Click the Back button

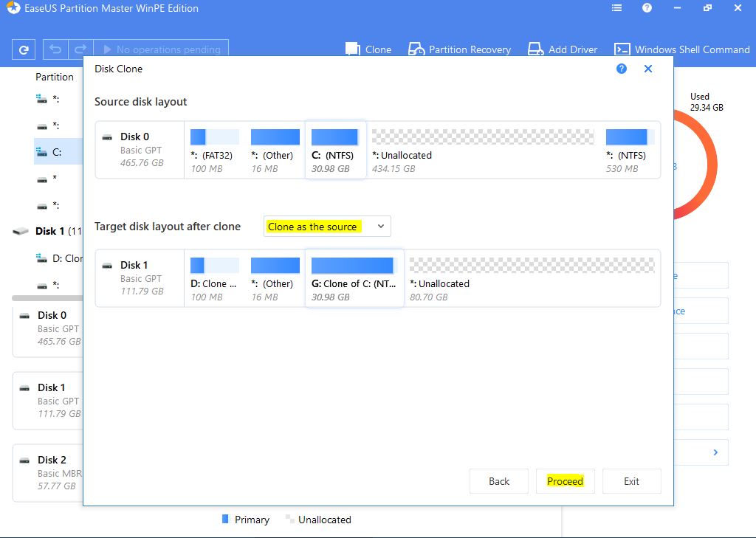click(499, 481)
